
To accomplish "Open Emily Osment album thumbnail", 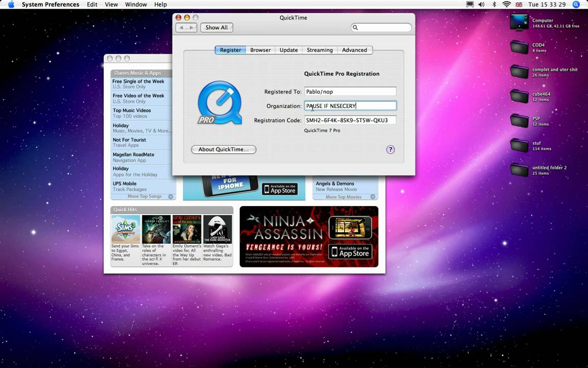I will [x=187, y=229].
